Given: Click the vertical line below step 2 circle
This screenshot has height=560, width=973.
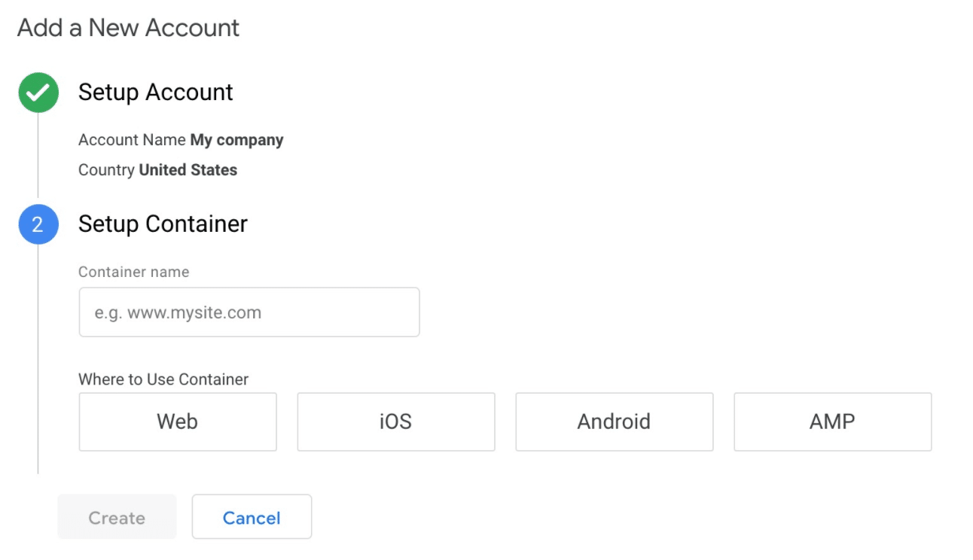Looking at the screenshot, I should [x=38, y=361].
